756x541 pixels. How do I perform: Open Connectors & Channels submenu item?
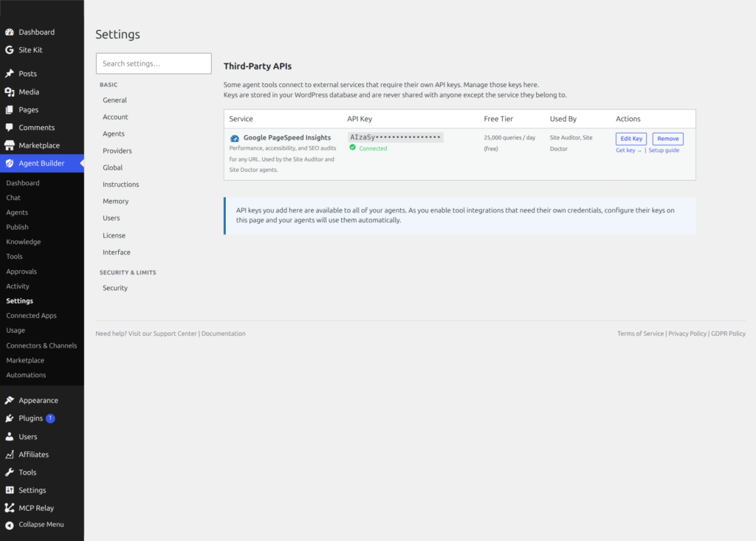tap(41, 345)
